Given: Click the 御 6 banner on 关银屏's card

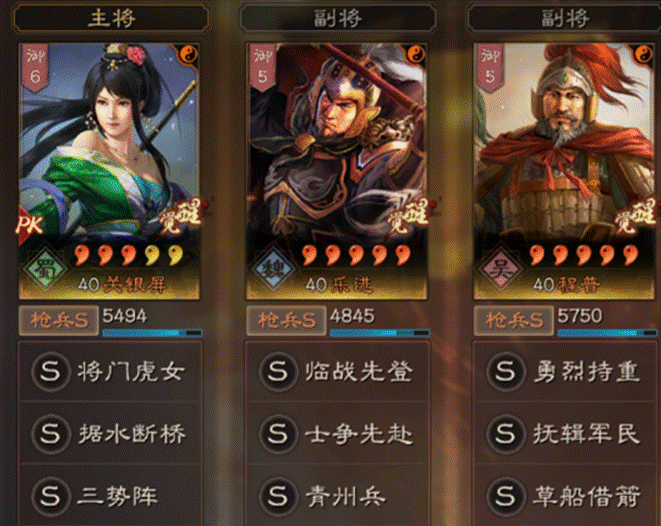Looking at the screenshot, I should click(x=35, y=67).
